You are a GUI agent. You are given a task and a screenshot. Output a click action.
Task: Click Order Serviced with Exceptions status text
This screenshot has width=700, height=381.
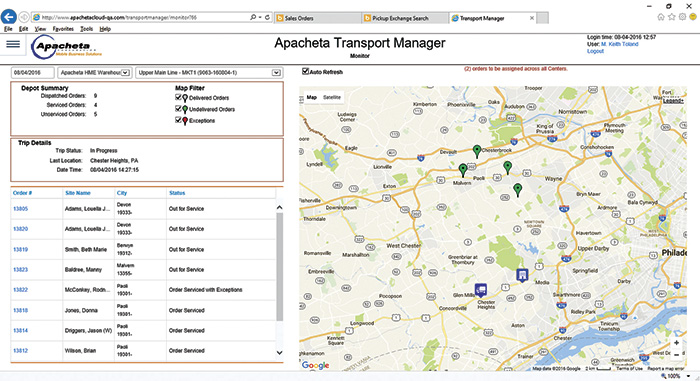click(205, 289)
